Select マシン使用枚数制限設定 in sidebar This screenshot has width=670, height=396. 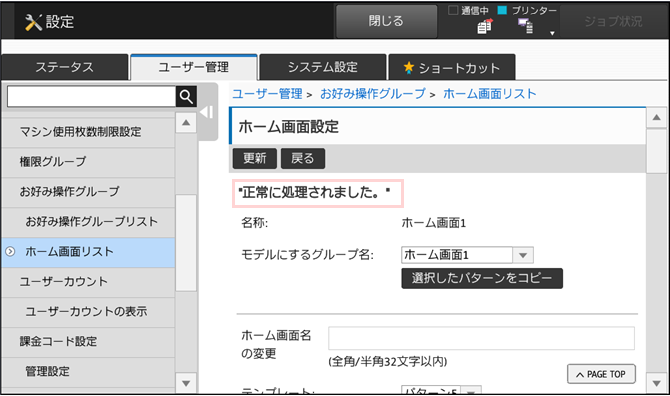[88, 132]
